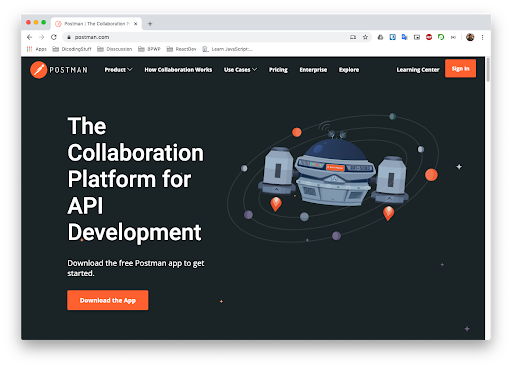The image size is (512, 368).
Task: Bookmark this page with the star icon
Action: click(365, 37)
